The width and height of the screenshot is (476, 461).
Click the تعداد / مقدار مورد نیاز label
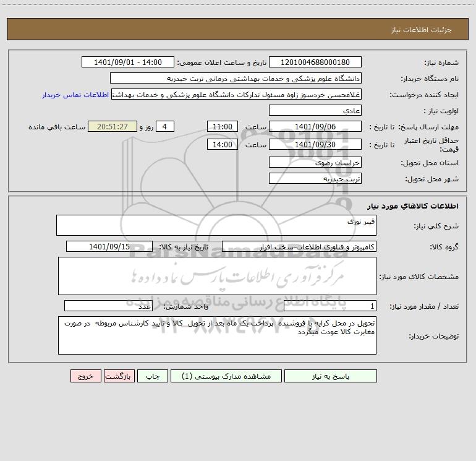point(424,306)
